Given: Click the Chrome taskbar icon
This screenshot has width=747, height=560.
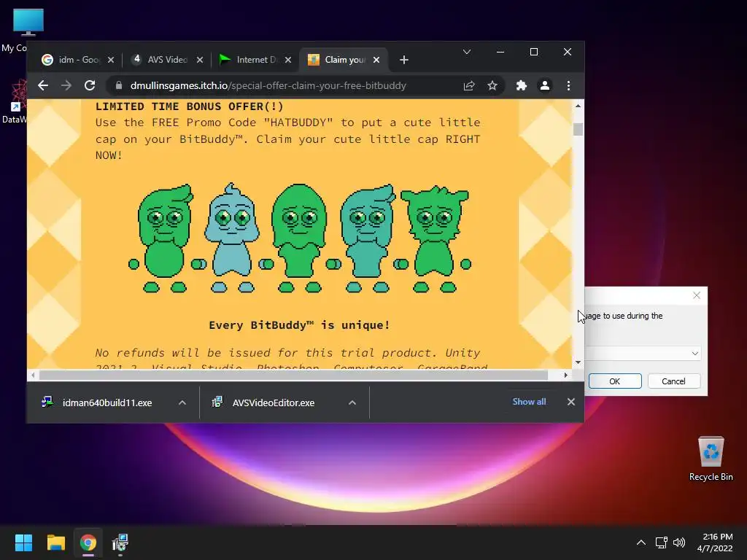Looking at the screenshot, I should (x=88, y=542).
